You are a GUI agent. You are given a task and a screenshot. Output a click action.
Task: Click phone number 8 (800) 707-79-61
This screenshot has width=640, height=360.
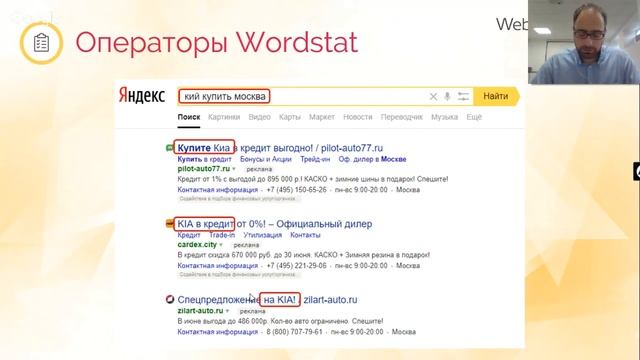tap(294, 332)
